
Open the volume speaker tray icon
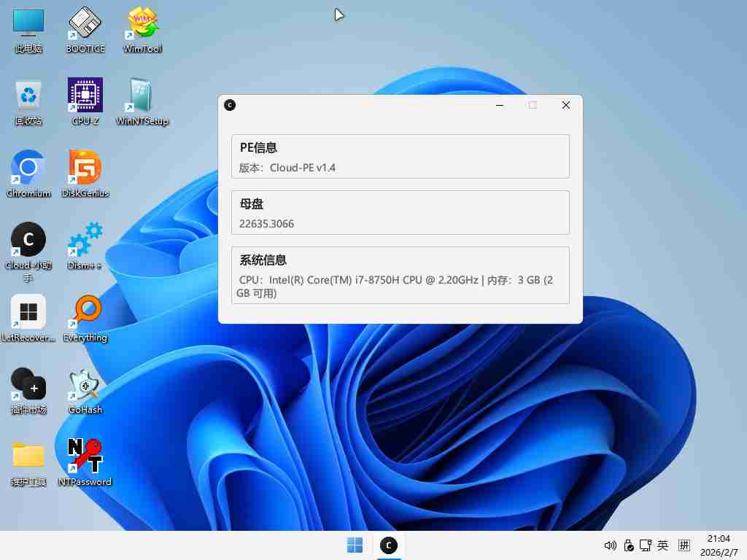click(x=611, y=545)
